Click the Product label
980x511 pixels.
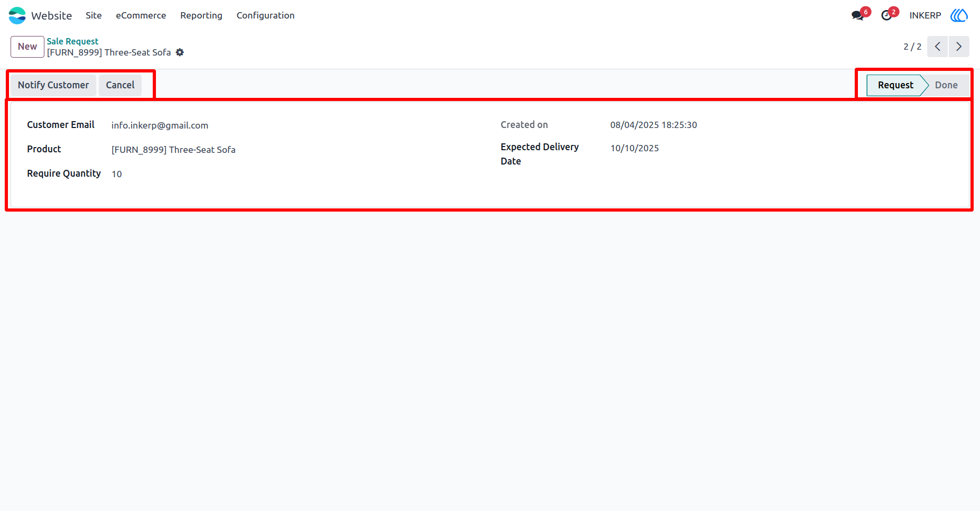tap(44, 149)
